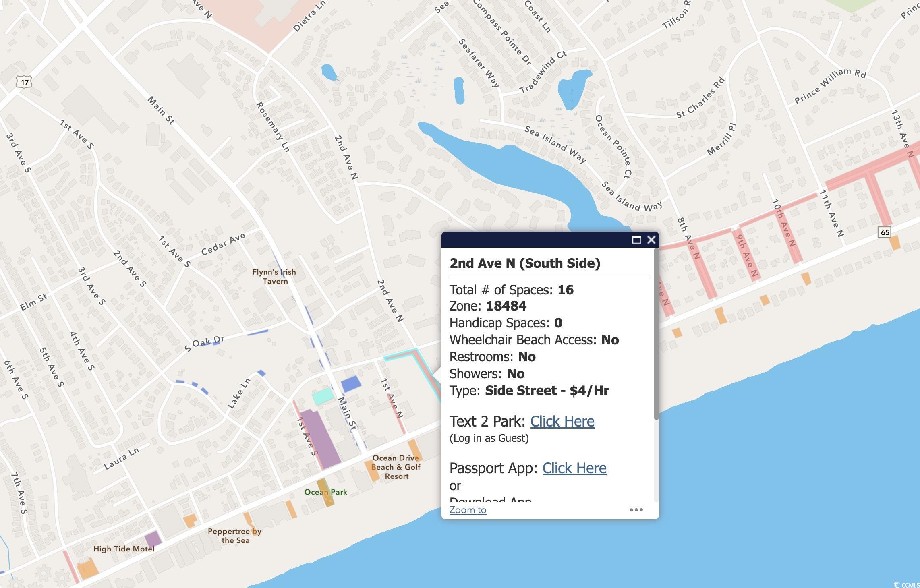The height and width of the screenshot is (588, 920).
Task: Click the Merrill Pl street label
Action: coord(722,139)
